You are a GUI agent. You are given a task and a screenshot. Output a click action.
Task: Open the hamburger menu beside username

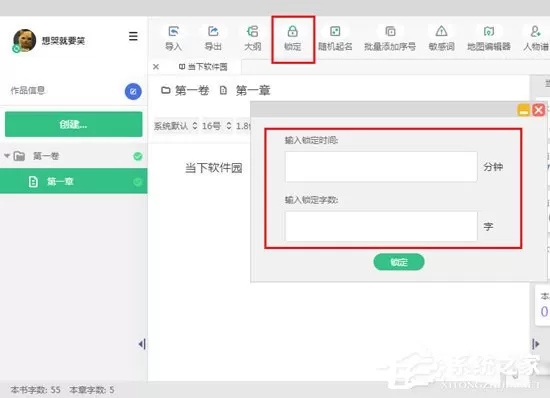[x=133, y=36]
